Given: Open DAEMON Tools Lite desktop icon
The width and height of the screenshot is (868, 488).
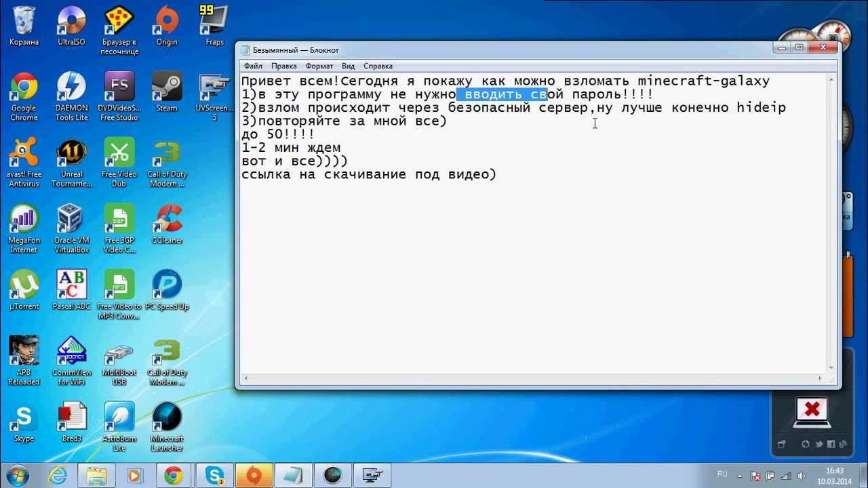Looking at the screenshot, I should (x=71, y=97).
